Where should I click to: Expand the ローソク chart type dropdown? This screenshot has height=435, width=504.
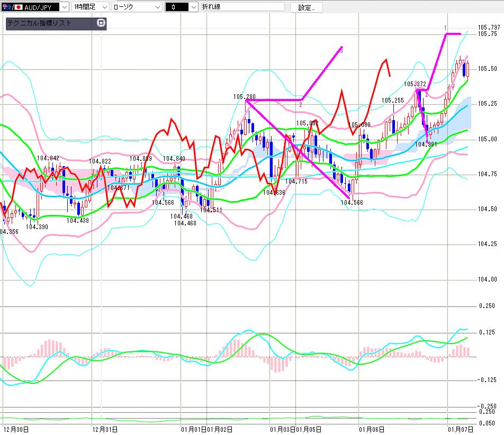[x=157, y=7]
